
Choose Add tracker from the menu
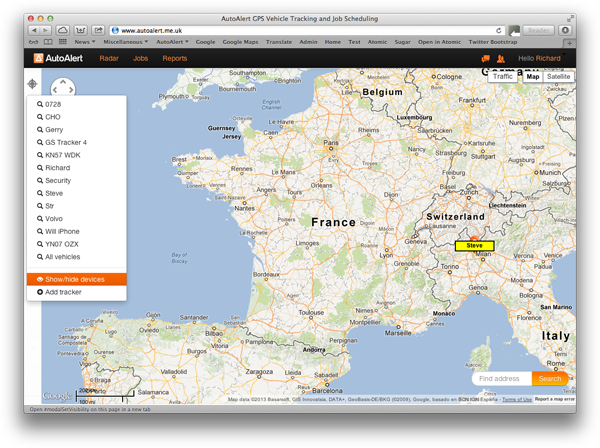77,292
